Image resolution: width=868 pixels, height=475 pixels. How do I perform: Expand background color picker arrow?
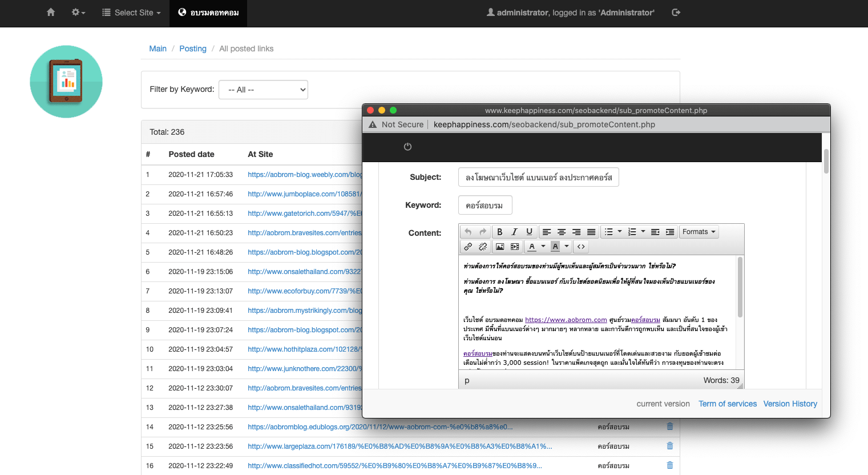point(567,247)
